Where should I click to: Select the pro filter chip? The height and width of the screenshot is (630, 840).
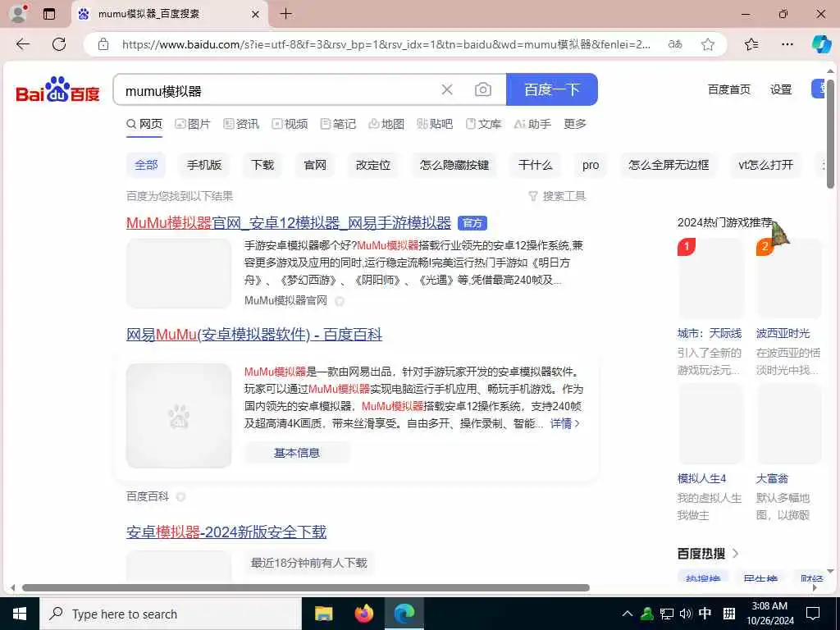(591, 165)
